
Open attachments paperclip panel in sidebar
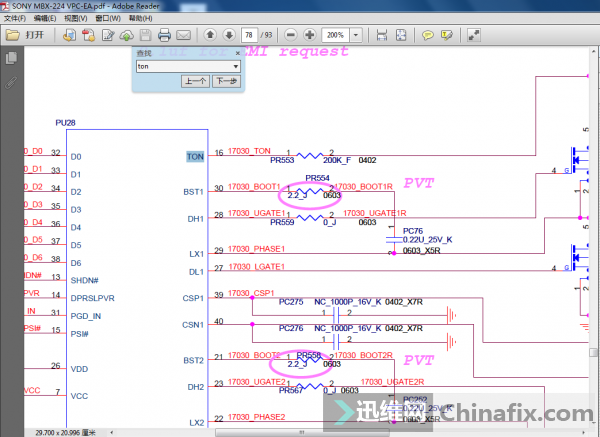[11, 82]
